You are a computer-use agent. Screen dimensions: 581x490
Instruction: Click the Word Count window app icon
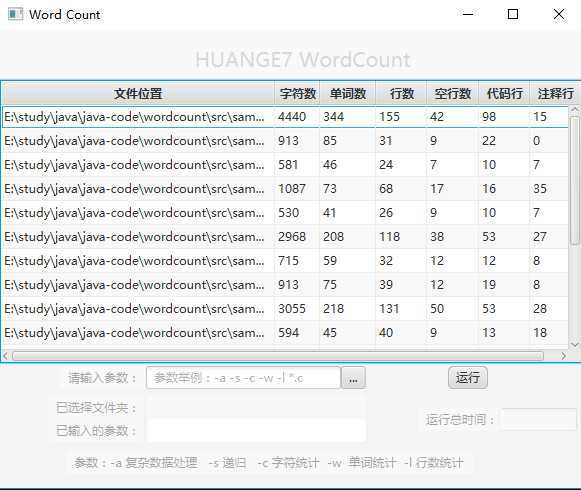point(16,14)
